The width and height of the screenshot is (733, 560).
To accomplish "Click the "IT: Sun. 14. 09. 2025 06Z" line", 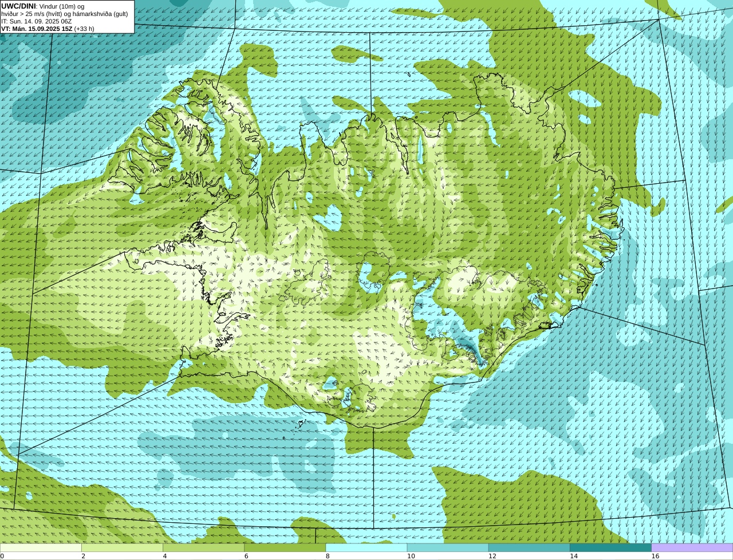I will [x=36, y=21].
